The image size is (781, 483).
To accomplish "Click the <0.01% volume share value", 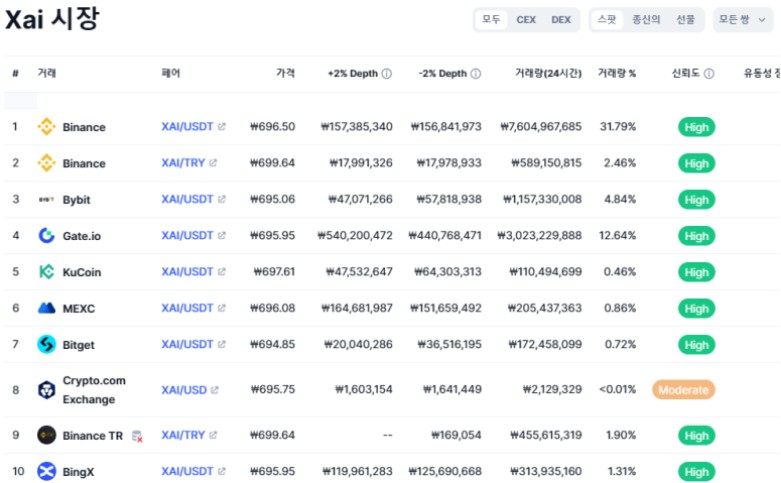I will point(617,389).
